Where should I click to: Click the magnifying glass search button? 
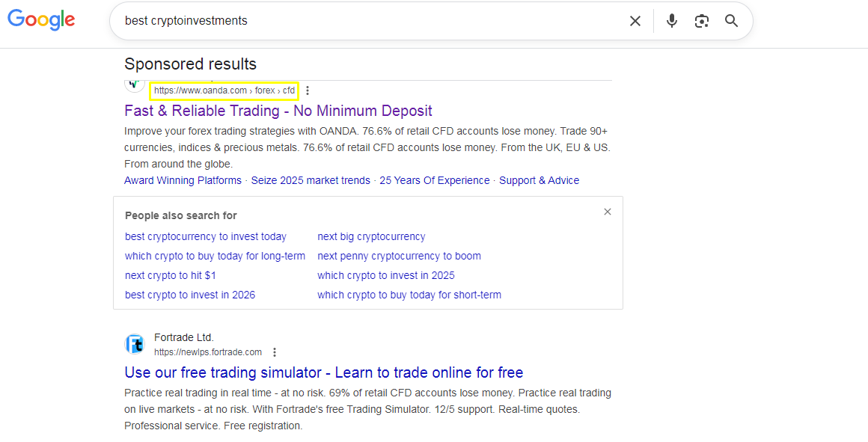[731, 21]
